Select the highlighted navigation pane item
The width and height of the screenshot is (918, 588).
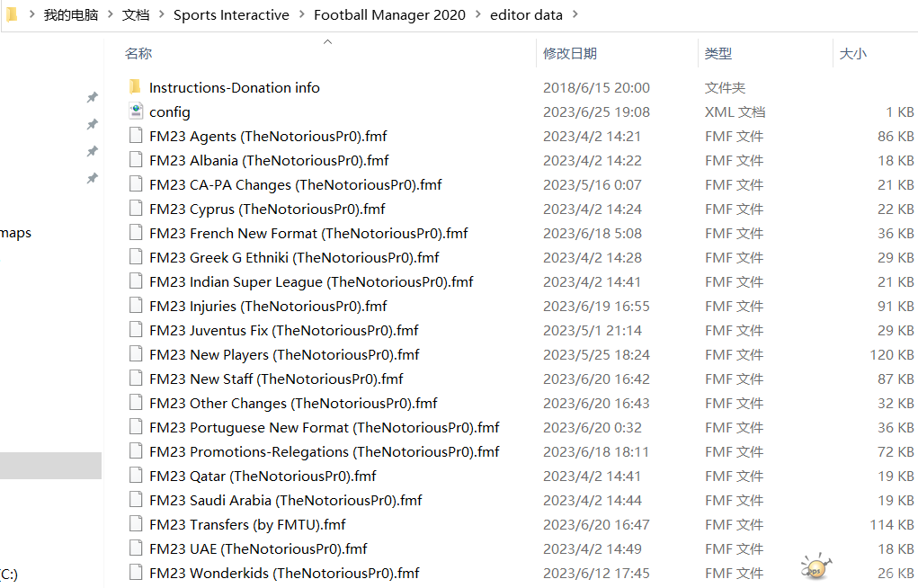(x=50, y=466)
